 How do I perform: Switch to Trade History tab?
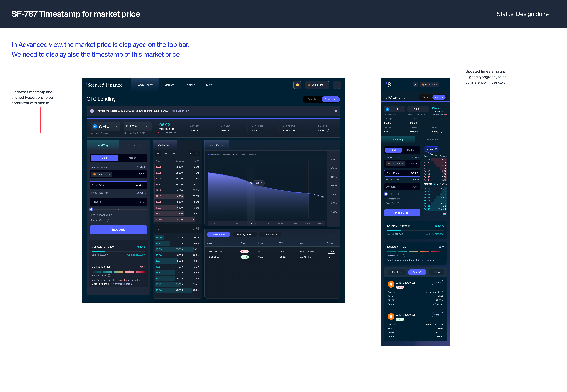(x=270, y=234)
